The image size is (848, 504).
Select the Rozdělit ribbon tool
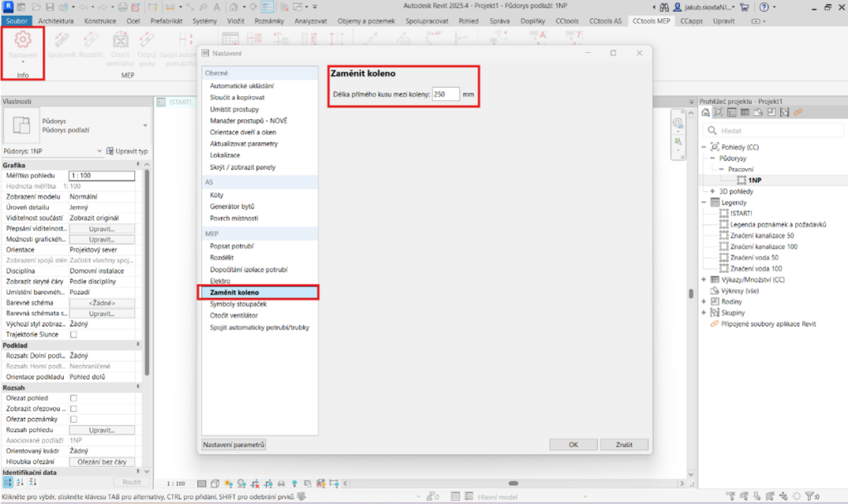(x=91, y=45)
